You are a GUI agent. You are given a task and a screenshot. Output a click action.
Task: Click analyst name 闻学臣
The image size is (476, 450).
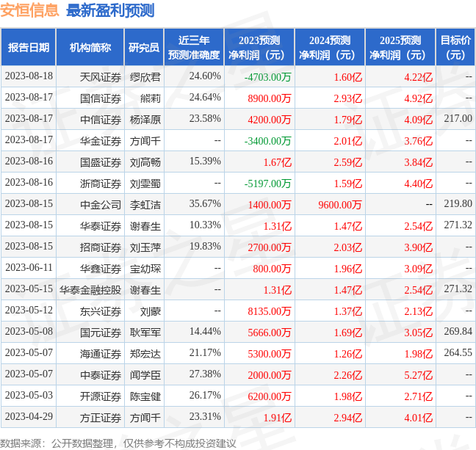(145, 375)
